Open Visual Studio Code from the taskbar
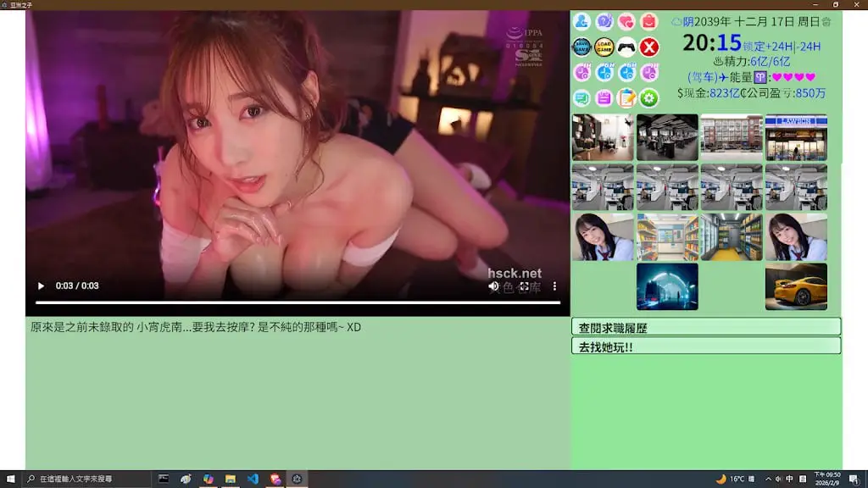 [x=253, y=479]
